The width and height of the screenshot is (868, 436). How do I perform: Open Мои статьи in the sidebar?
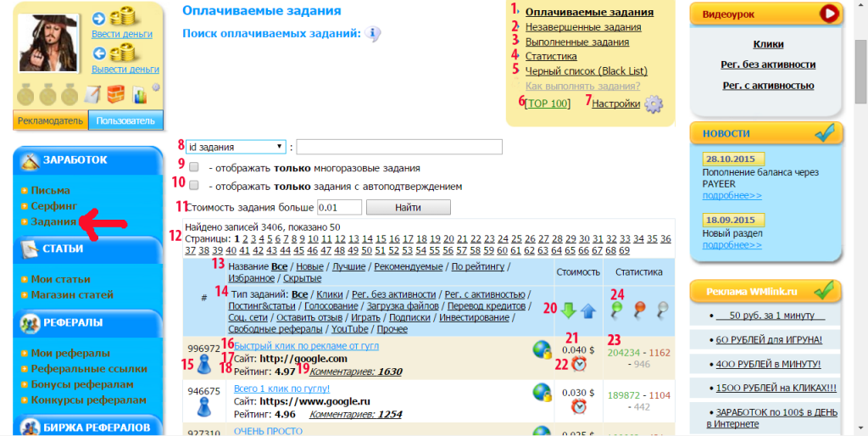60,279
